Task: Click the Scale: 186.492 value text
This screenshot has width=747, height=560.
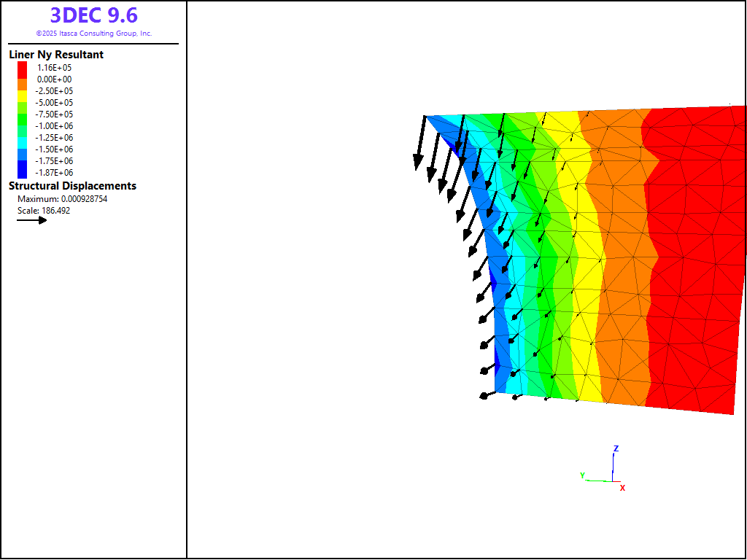Action: [x=44, y=211]
